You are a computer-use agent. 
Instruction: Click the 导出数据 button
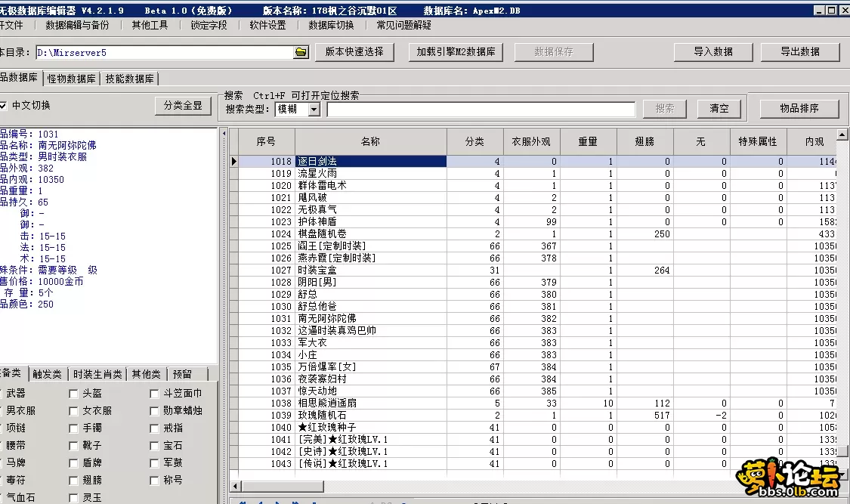(x=799, y=52)
